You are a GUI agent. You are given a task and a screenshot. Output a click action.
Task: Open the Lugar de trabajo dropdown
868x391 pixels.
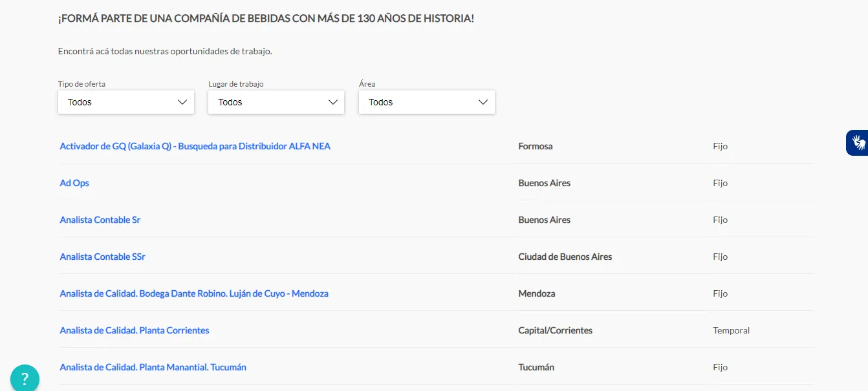point(276,102)
